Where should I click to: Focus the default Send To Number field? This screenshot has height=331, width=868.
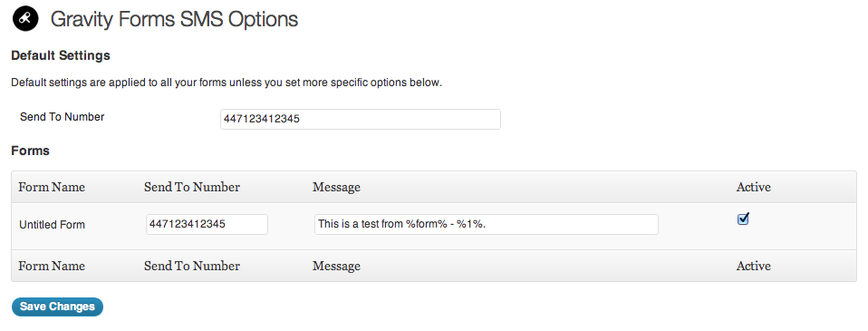click(x=361, y=119)
